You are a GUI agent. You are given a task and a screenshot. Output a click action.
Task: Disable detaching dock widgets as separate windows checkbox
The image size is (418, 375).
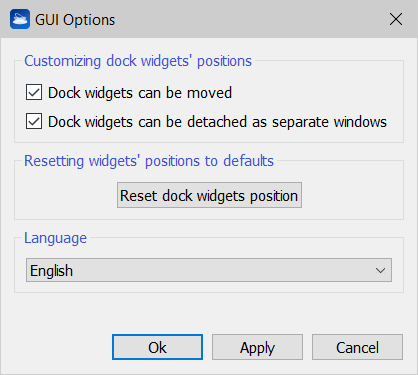pyautogui.click(x=34, y=121)
